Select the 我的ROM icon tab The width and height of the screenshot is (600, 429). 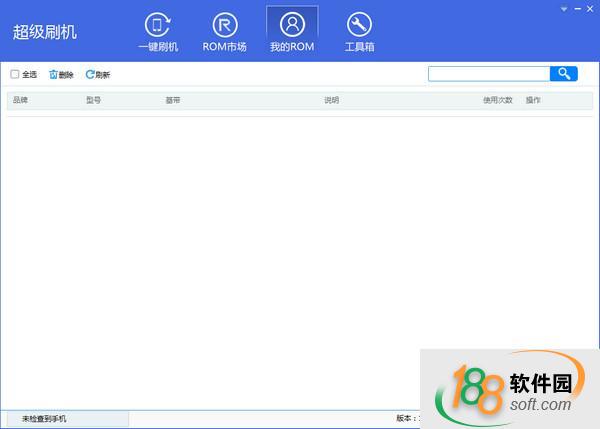click(x=292, y=32)
